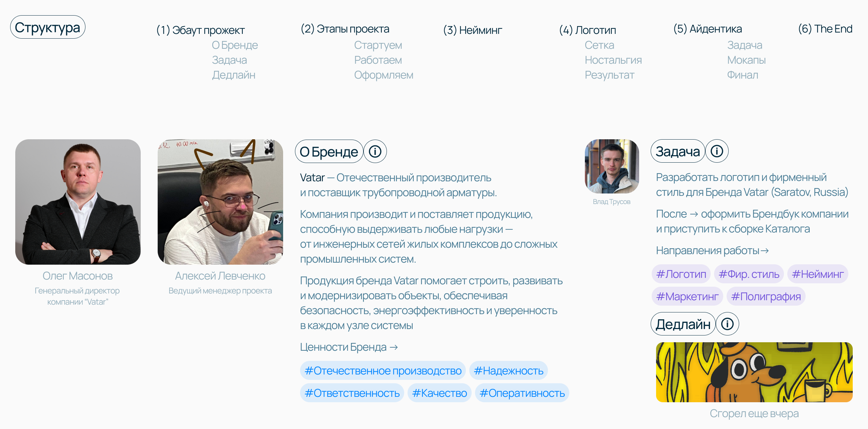
Task: Go to (2) Этапы проекта section
Action: click(345, 29)
